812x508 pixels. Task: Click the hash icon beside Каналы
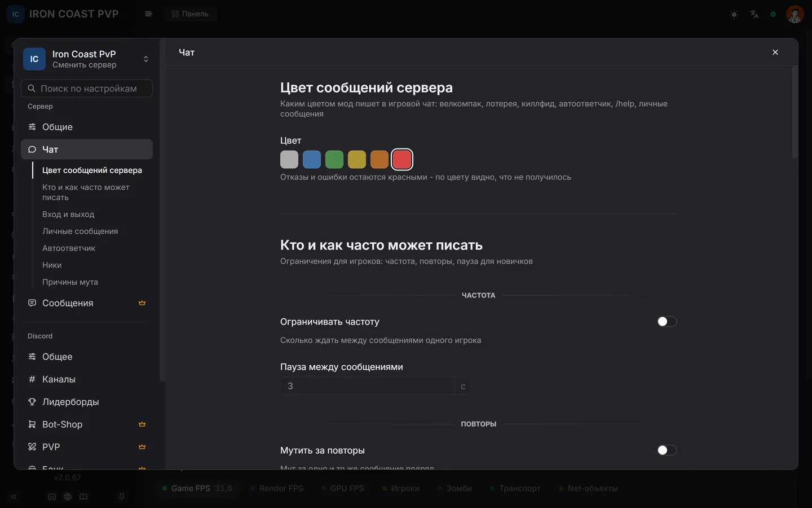(x=32, y=379)
